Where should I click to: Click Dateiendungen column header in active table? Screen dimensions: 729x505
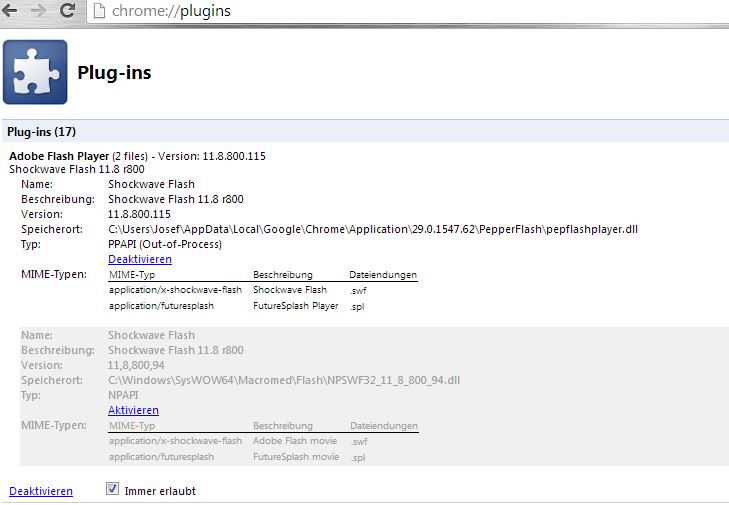click(383, 275)
